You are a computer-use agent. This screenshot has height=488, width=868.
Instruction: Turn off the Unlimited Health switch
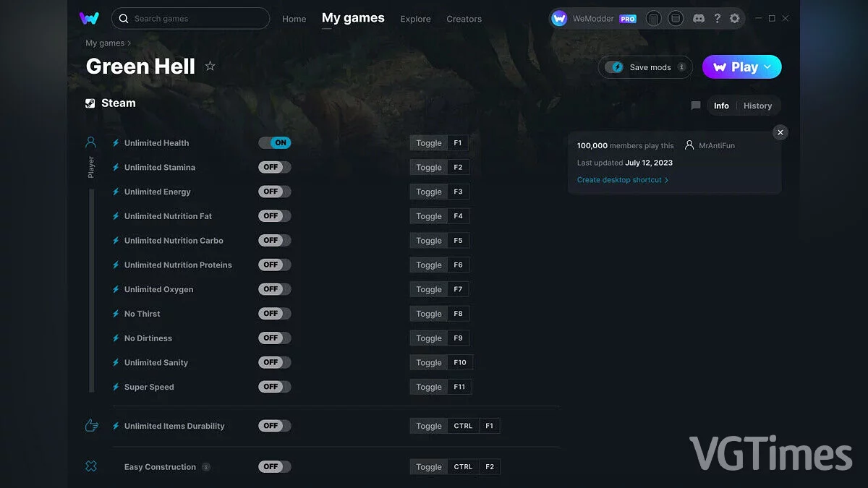tap(275, 142)
